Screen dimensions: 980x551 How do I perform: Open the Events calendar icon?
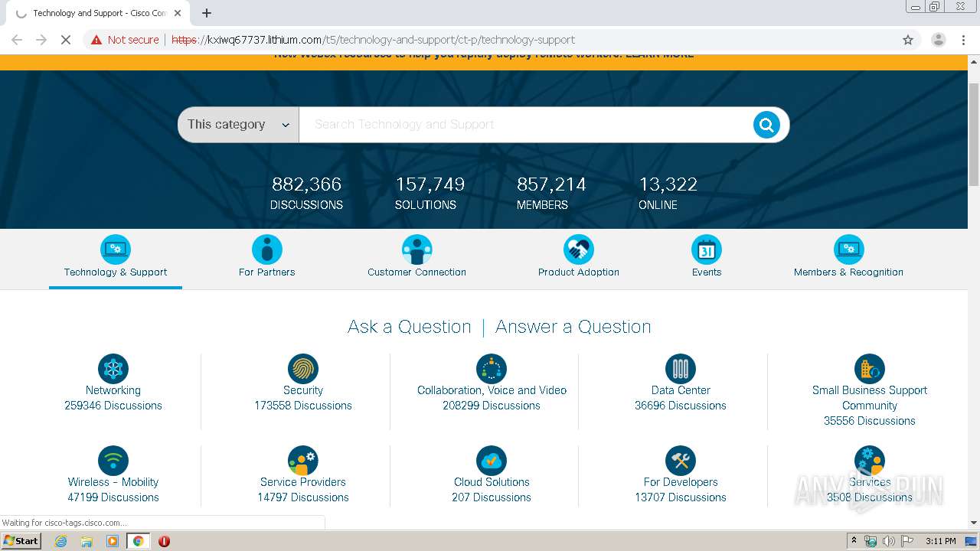coord(707,249)
